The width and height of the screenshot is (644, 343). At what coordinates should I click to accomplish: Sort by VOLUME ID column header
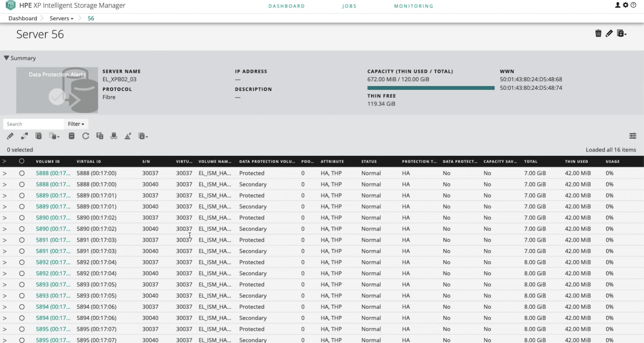[48, 162]
